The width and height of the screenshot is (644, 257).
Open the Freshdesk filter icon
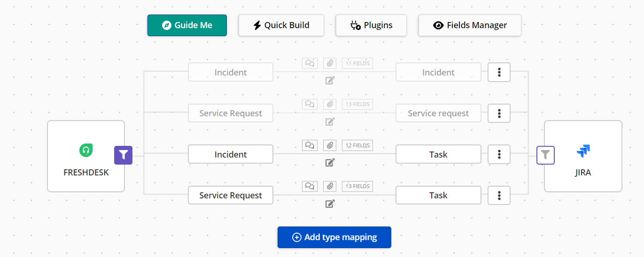123,155
